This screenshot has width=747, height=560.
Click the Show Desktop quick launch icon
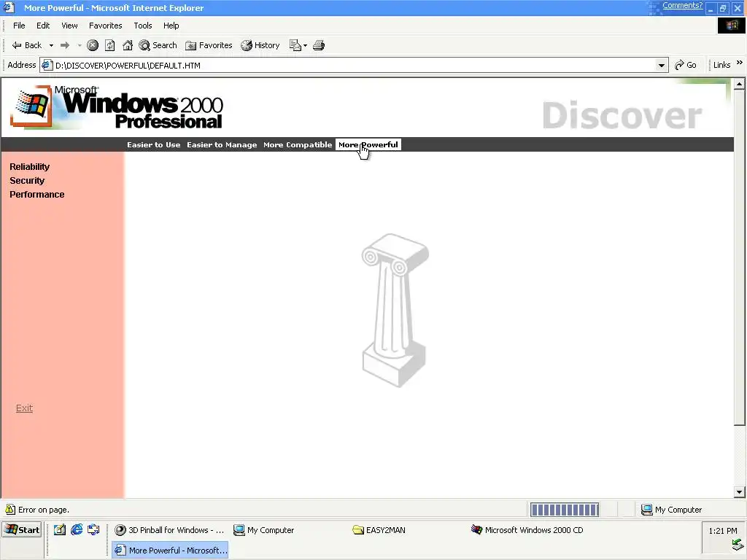coord(60,529)
